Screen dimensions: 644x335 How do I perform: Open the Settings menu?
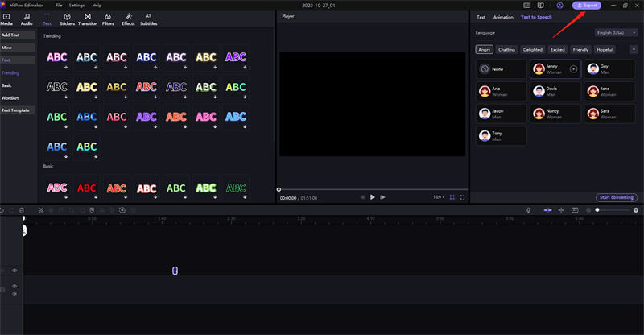[75, 5]
